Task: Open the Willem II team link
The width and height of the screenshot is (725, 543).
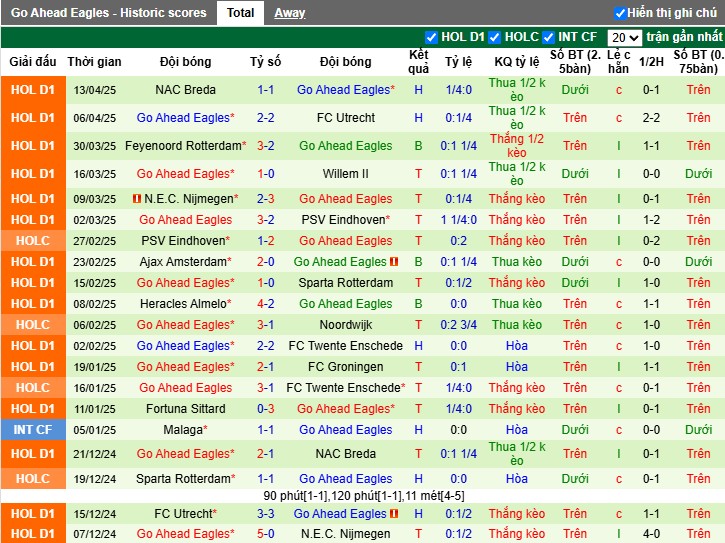Action: click(x=345, y=174)
